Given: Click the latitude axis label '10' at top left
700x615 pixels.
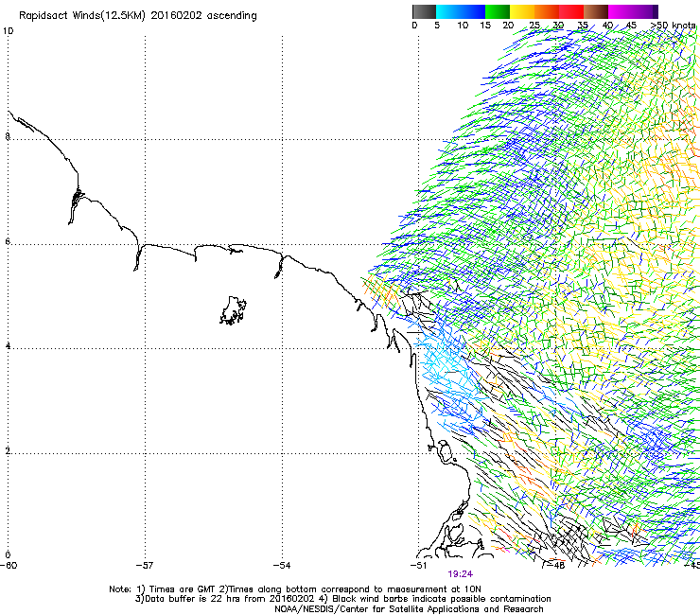Looking at the screenshot, I should click(8, 31).
